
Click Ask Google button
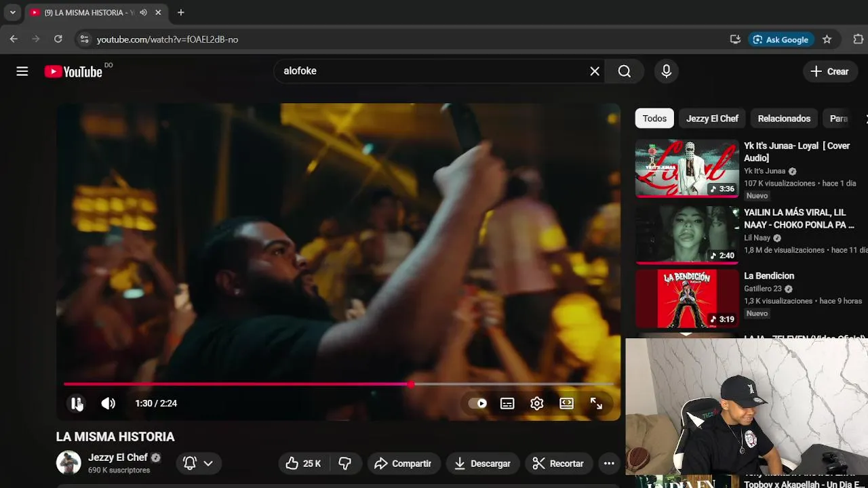[x=781, y=39]
